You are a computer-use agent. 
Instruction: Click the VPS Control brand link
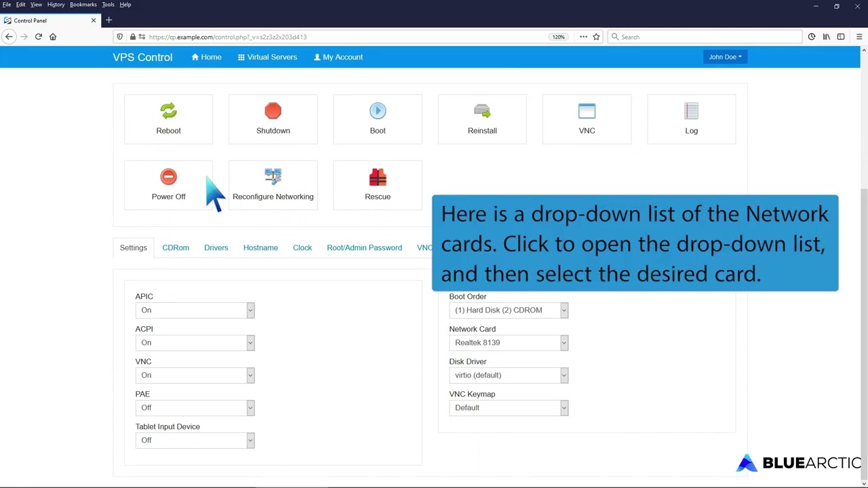pyautogui.click(x=142, y=57)
